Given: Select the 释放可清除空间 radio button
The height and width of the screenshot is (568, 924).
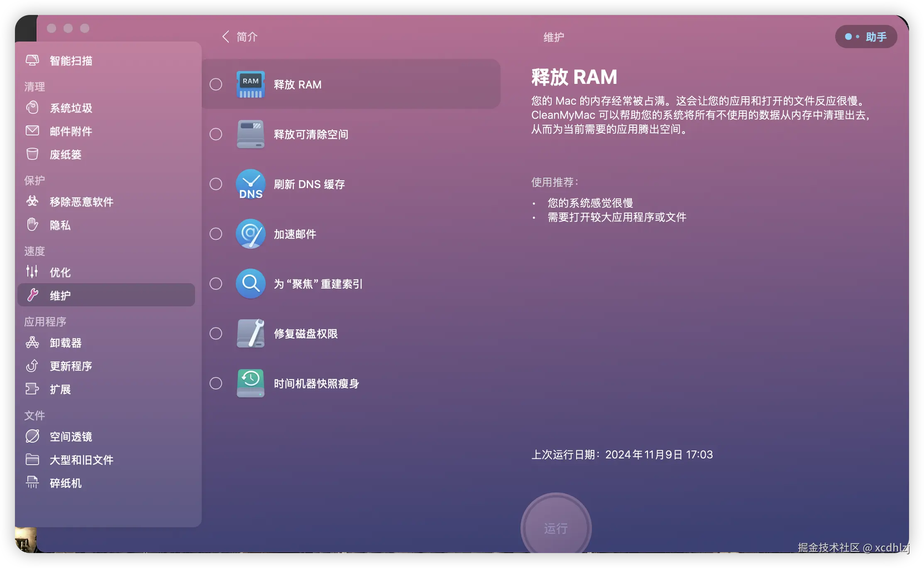Looking at the screenshot, I should 216,134.
